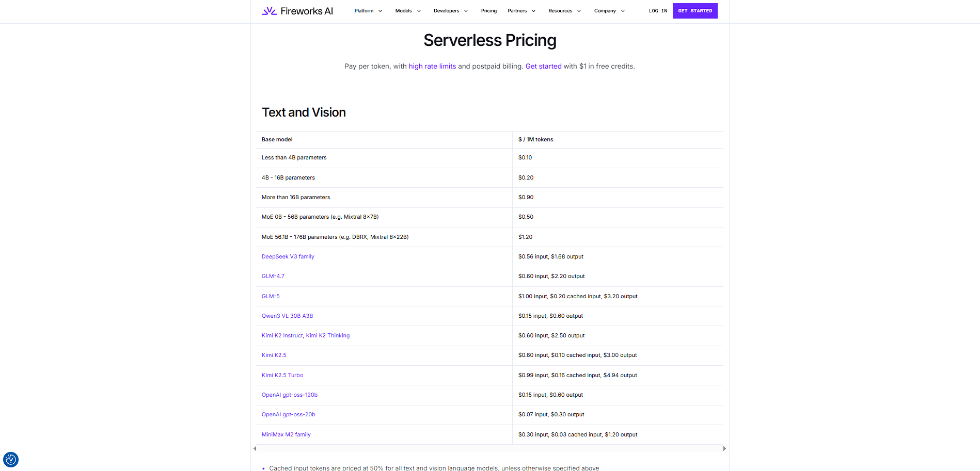The height and width of the screenshot is (471, 980).
Task: Click the table's right scroll arrow
Action: click(x=724, y=449)
